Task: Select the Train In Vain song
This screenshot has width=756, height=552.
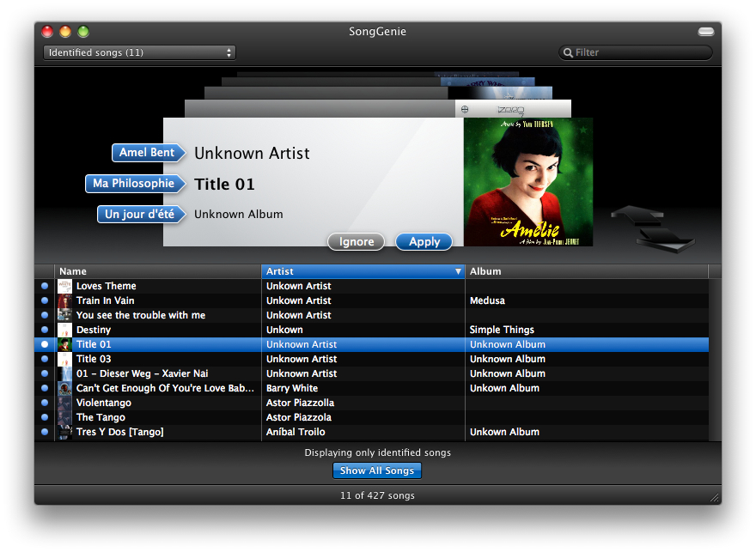Action: [371, 300]
